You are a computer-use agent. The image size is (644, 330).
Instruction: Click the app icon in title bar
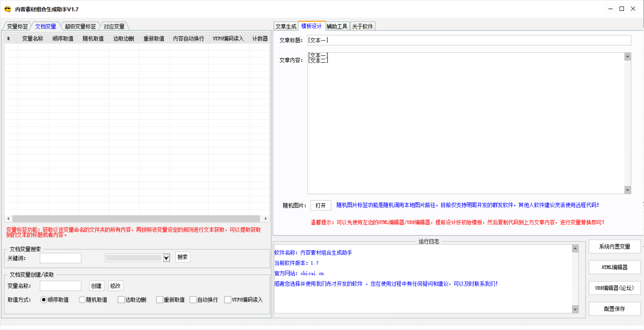[8, 9]
